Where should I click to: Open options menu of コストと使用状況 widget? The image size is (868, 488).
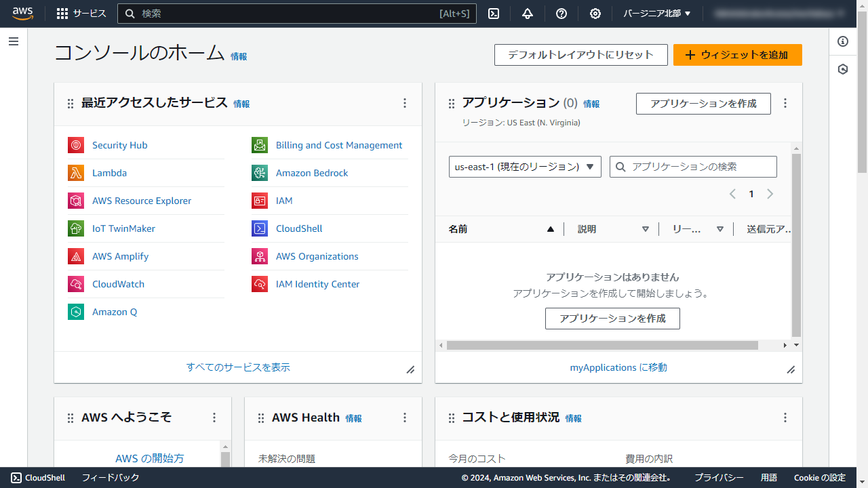tap(785, 418)
